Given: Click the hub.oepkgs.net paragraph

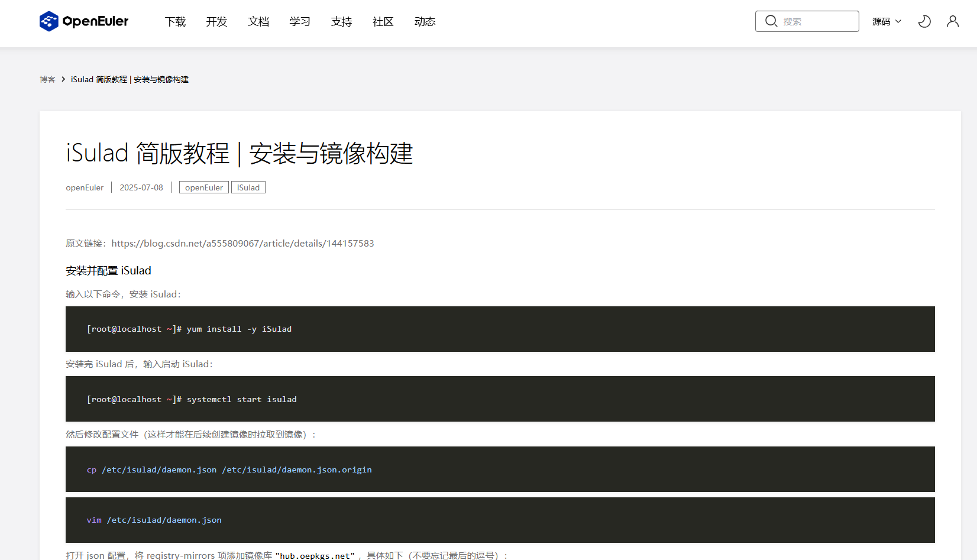Looking at the screenshot, I should pos(287,555).
